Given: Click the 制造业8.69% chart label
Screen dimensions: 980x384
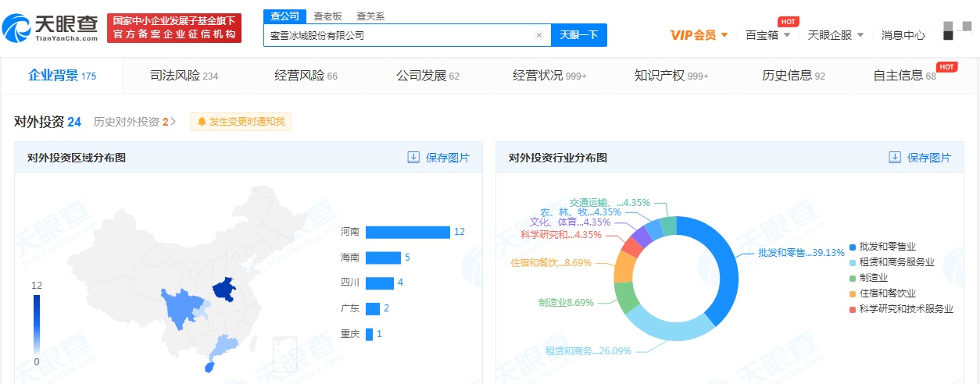Looking at the screenshot, I should click(x=566, y=302).
